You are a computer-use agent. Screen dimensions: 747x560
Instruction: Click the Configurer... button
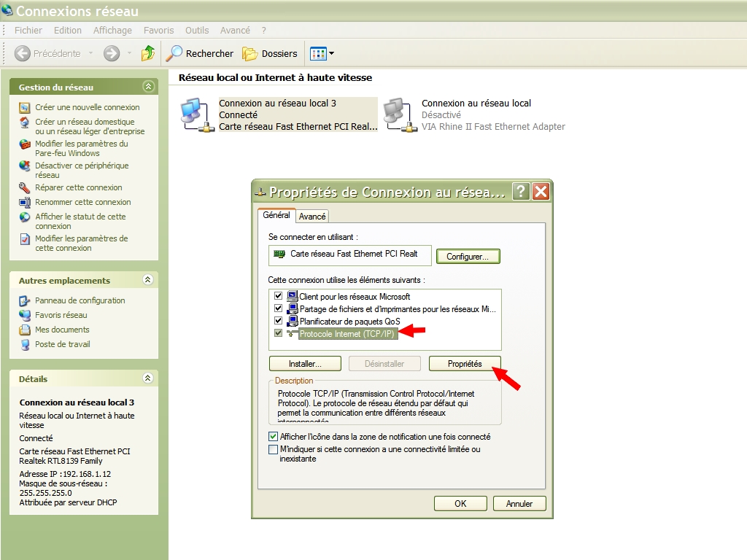click(468, 256)
